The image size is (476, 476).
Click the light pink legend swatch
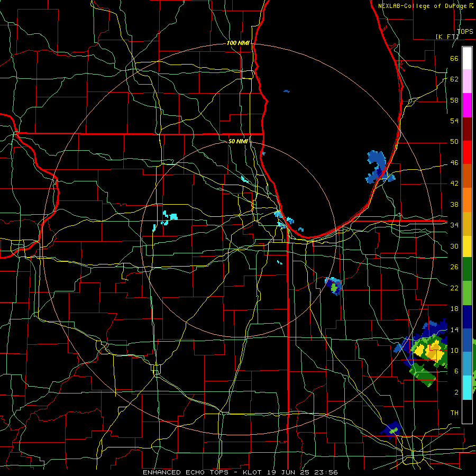(467, 81)
